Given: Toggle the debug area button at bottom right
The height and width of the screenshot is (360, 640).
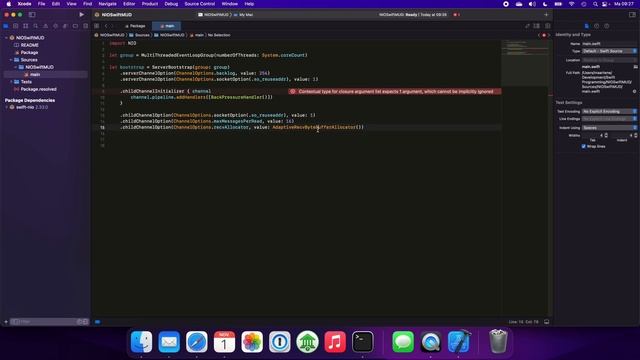Looking at the screenshot, I should 547,322.
